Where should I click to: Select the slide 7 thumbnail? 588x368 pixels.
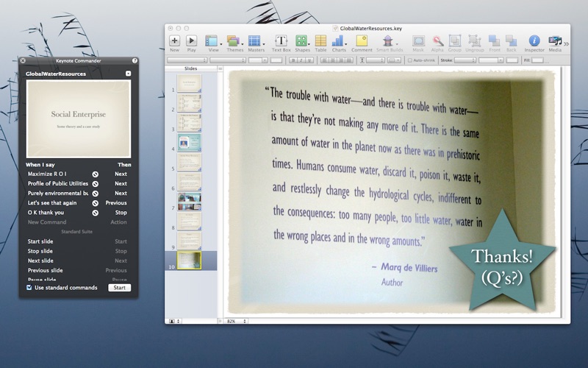coord(189,202)
